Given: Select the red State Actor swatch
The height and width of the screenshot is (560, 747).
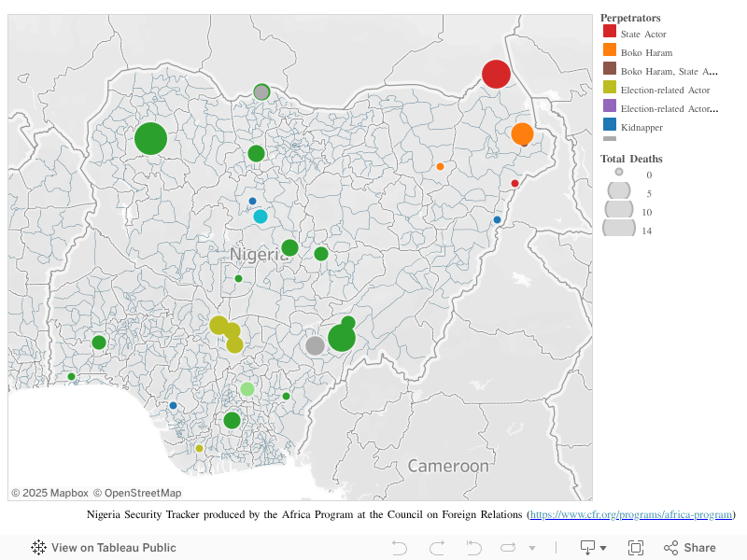Looking at the screenshot, I should point(609,32).
